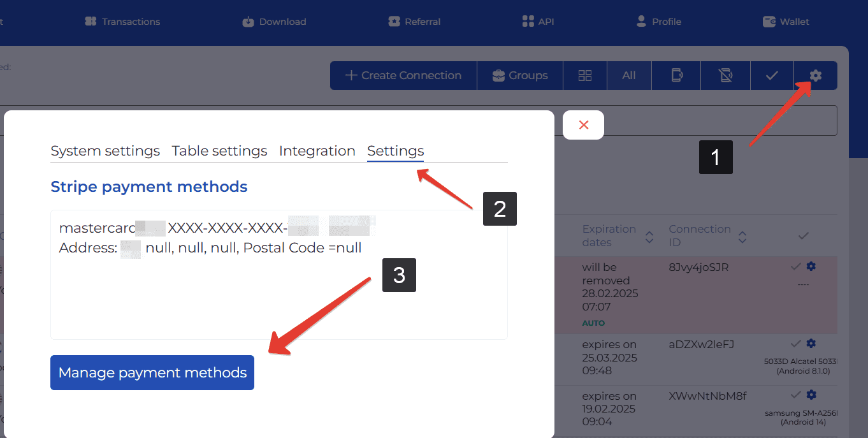
Task: Tick the checkmark for row aDZXw2leFJ
Action: click(795, 344)
